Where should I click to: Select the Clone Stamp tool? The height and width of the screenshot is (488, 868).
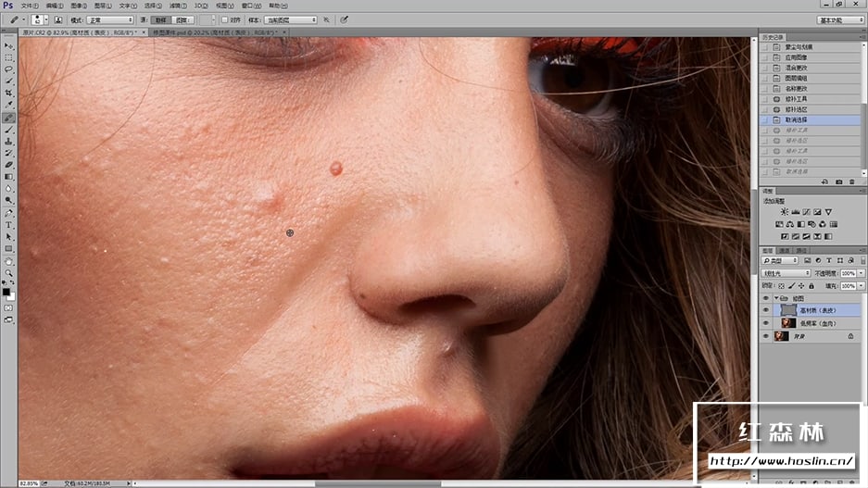click(8, 142)
